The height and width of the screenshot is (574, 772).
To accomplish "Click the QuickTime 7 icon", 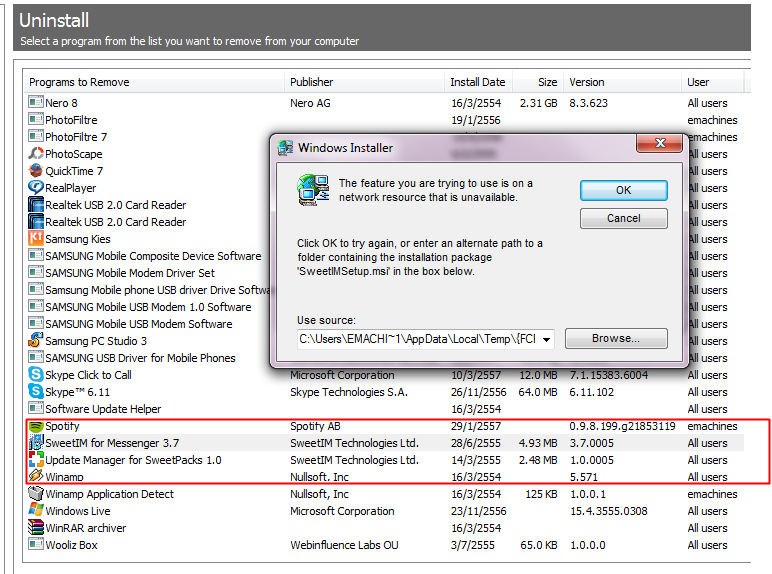I will pyautogui.click(x=35, y=171).
